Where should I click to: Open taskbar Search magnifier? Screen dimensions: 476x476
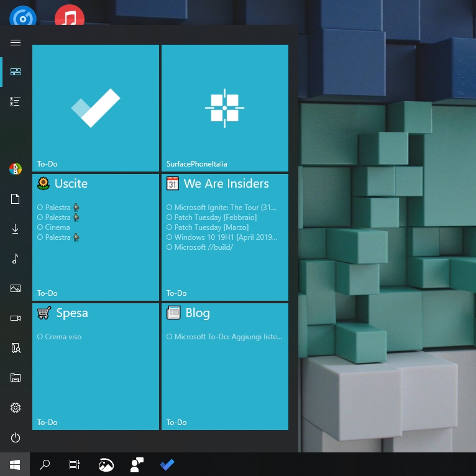coord(45,464)
